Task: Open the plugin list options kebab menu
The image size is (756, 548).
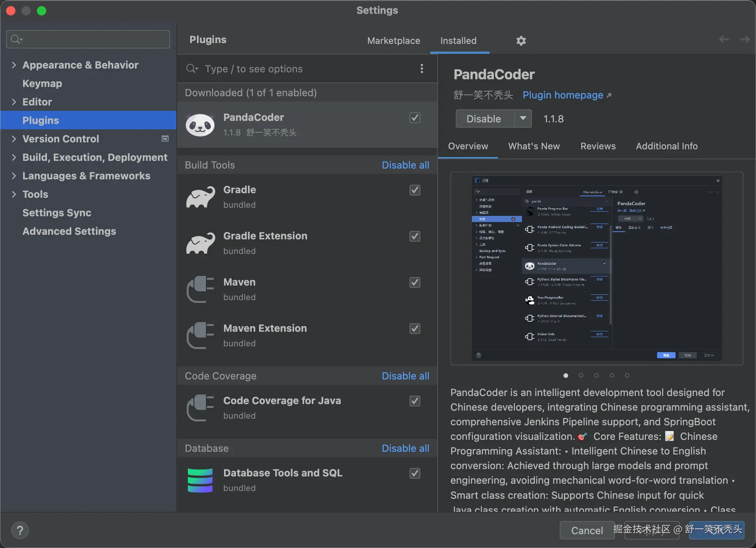Action: (x=422, y=69)
